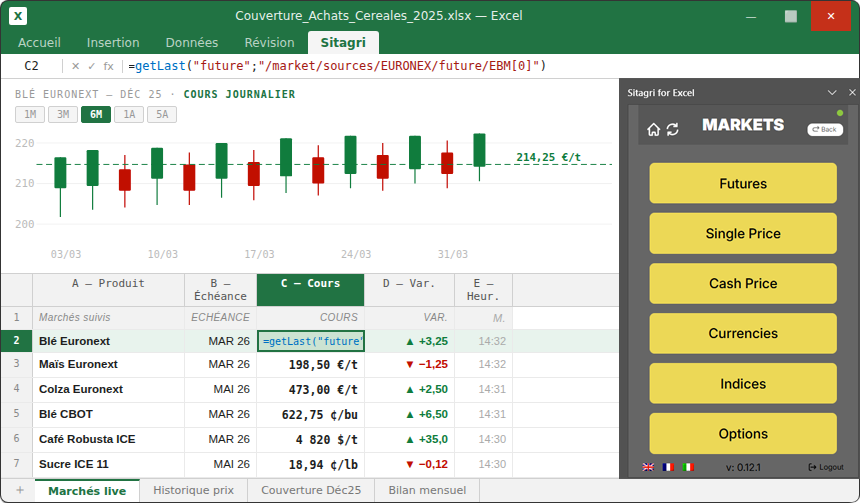Viewport: 860px width, 503px height.
Task: Open the Futures market category
Action: click(x=743, y=183)
